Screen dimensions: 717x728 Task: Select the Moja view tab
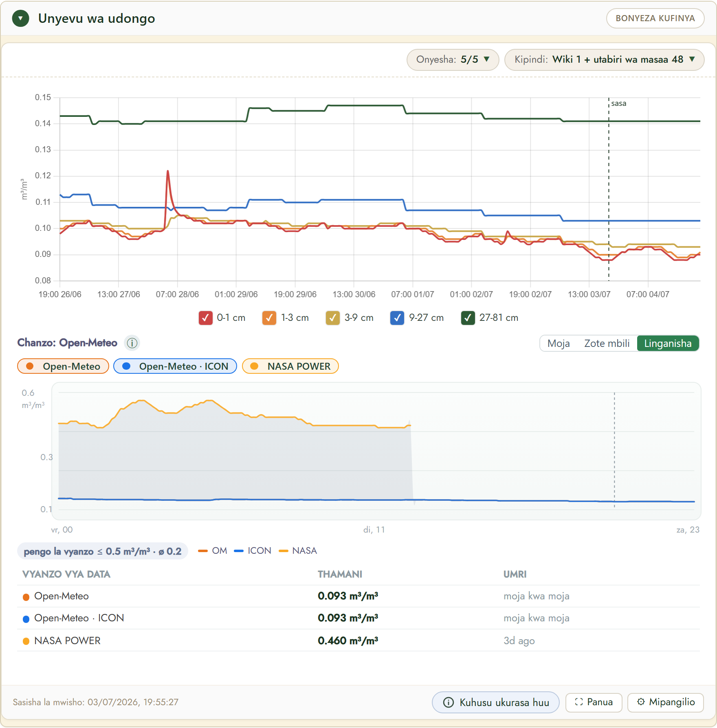pyautogui.click(x=559, y=343)
